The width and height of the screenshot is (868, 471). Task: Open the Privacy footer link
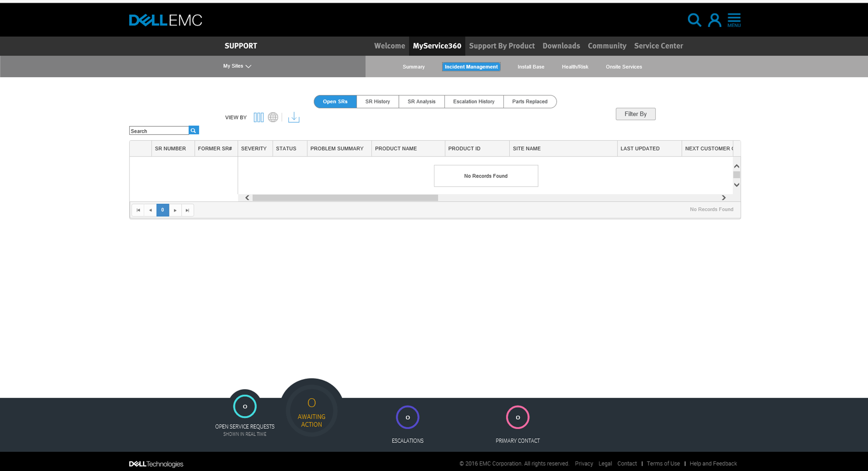pyautogui.click(x=584, y=464)
